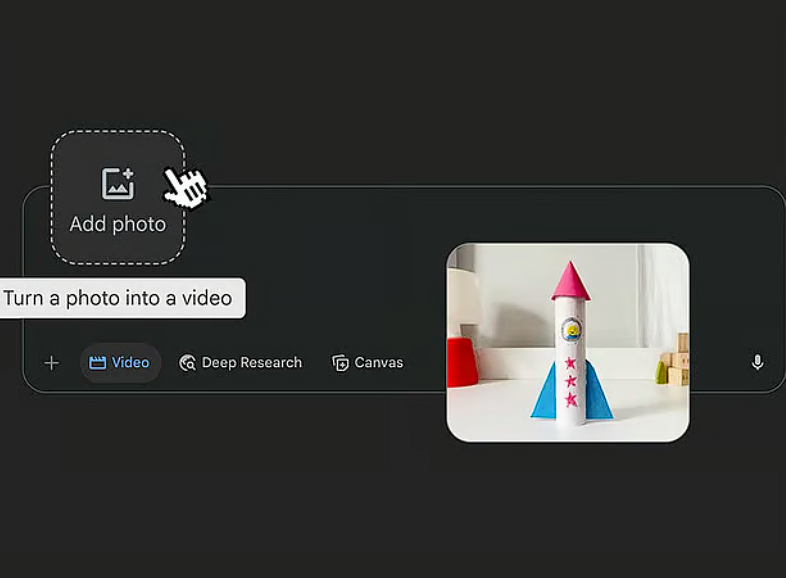786x578 pixels.
Task: Activate the microphone voice input icon
Action: (757, 362)
